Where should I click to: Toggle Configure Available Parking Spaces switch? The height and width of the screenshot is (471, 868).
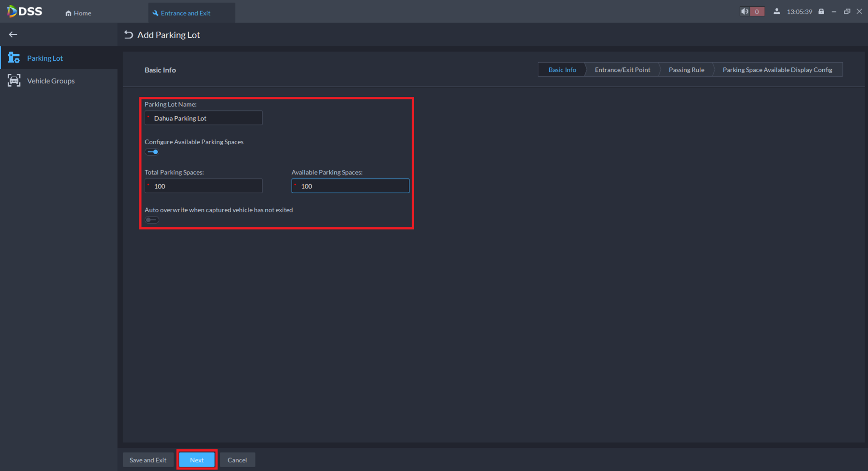[x=152, y=152]
